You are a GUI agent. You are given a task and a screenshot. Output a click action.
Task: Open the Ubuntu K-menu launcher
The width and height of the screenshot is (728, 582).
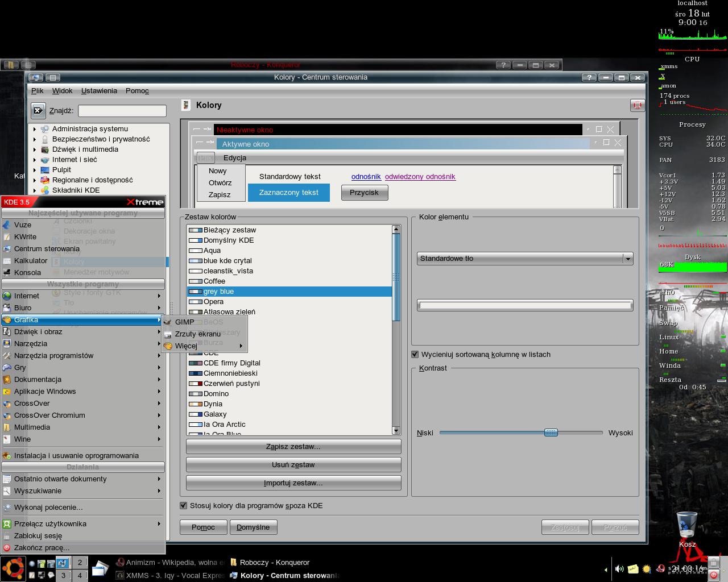pos(13,569)
